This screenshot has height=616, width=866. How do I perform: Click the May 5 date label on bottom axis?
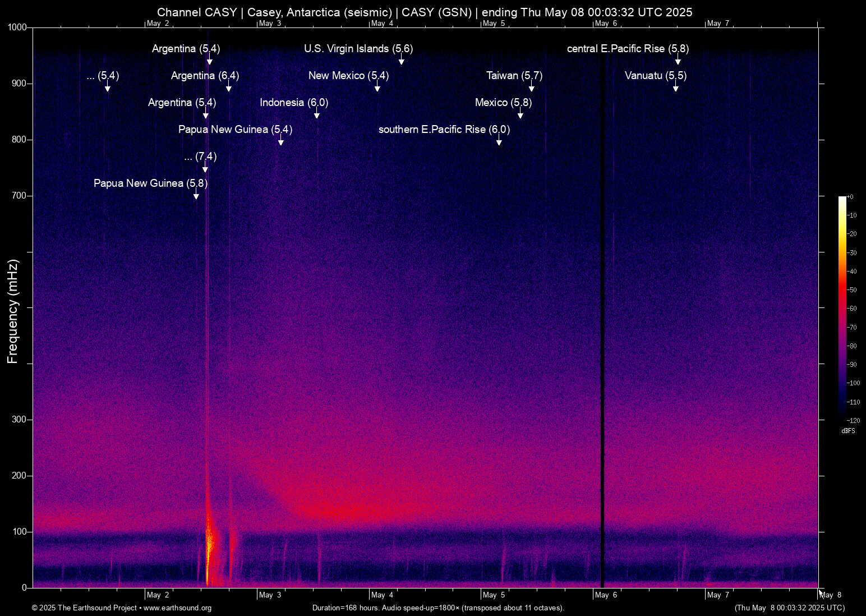[494, 595]
